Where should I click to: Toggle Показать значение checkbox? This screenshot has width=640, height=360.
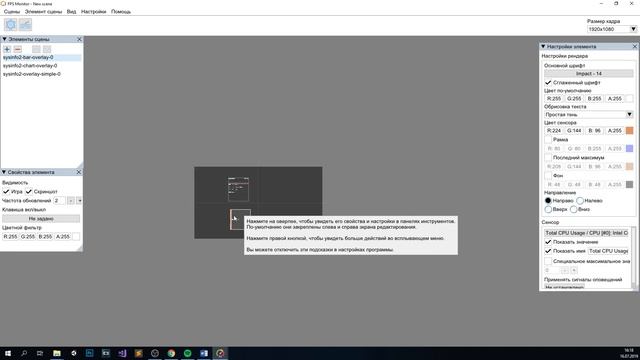pos(548,242)
